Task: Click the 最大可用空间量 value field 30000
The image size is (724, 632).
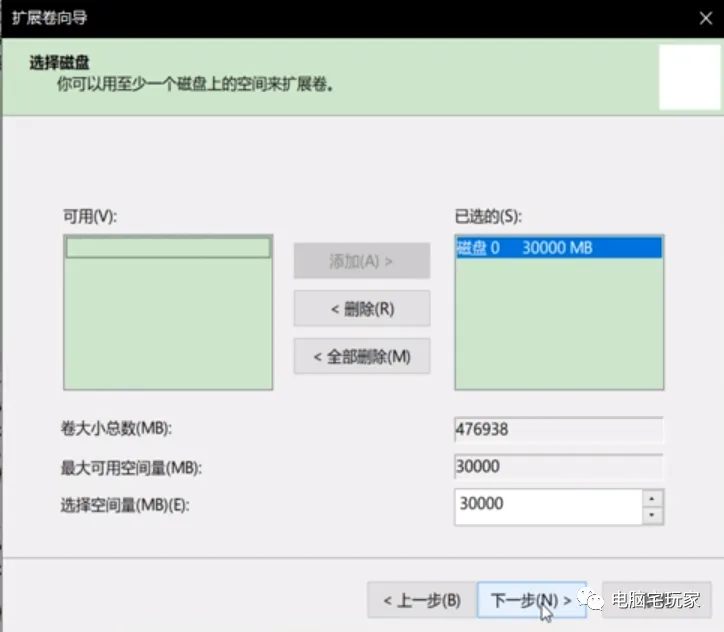Action: tap(559, 466)
